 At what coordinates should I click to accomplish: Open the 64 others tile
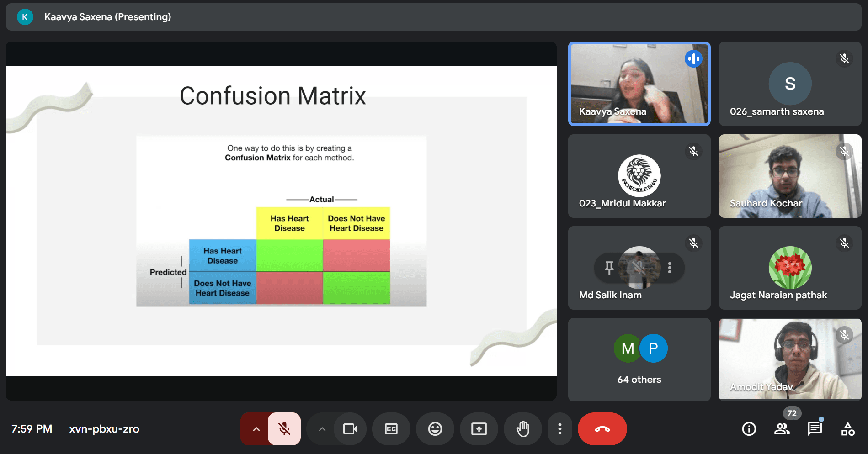click(639, 359)
